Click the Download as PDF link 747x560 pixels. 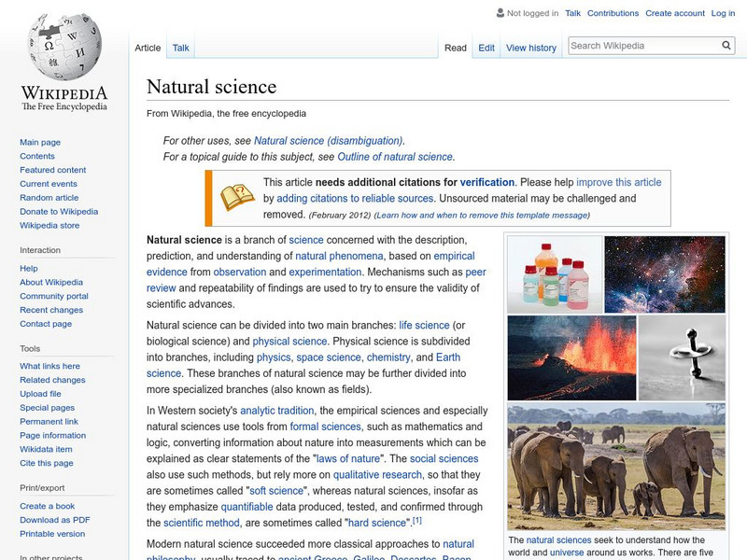[55, 520]
